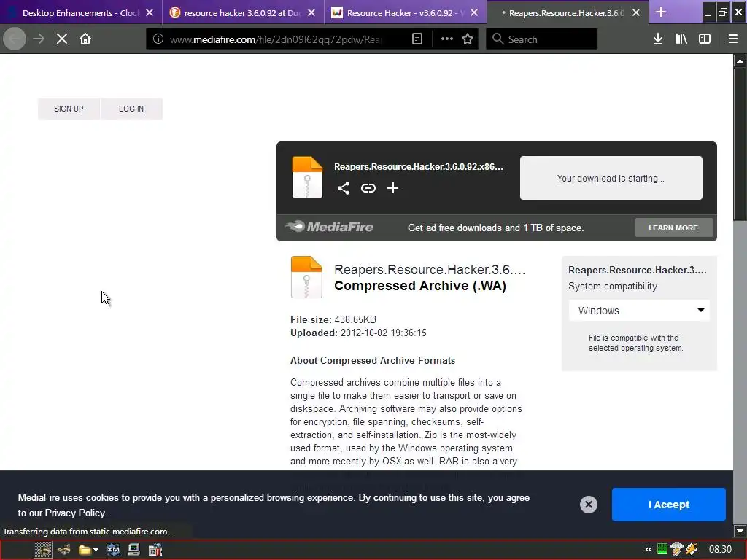Image resolution: width=747 pixels, height=560 pixels.
Task: Close the Reapers.Resource.Hacker tab
Action: pos(636,13)
